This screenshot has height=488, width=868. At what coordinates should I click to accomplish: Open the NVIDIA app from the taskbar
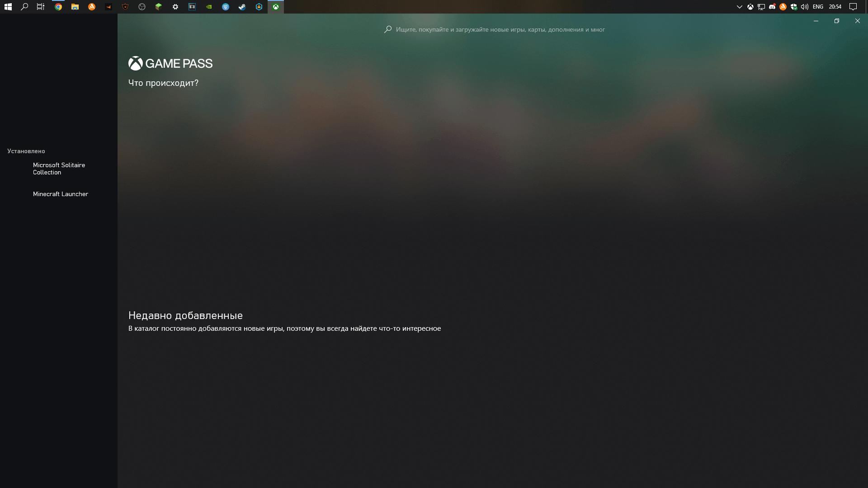(x=209, y=7)
